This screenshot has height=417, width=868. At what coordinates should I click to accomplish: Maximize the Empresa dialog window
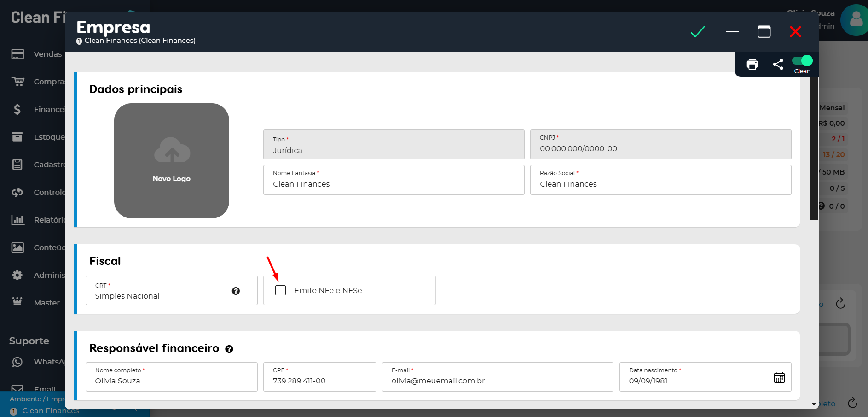(x=764, y=32)
